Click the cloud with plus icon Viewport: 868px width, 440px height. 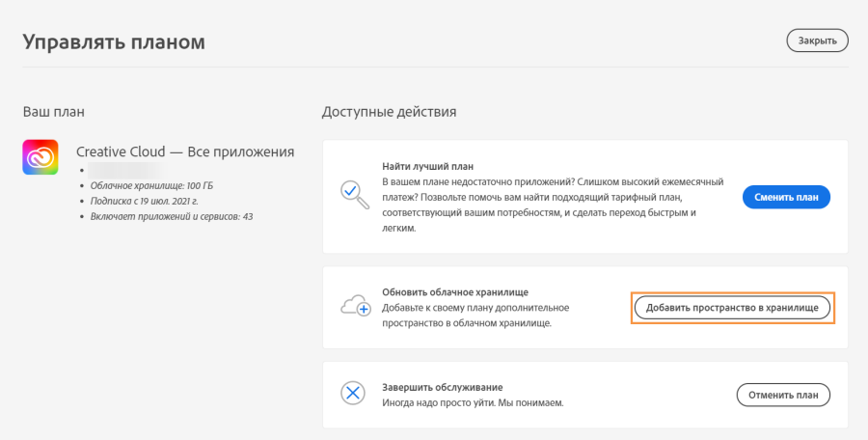pyautogui.click(x=356, y=307)
